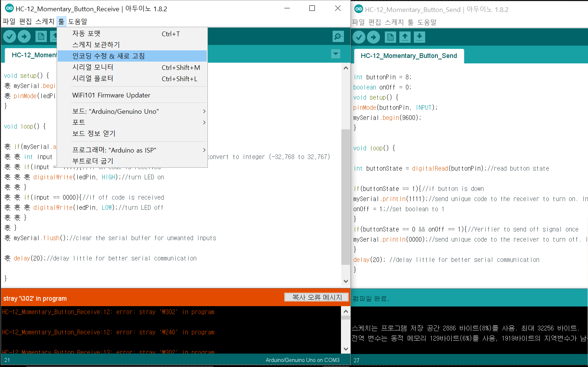Click editor scrollbar up arrow in Receive window
The image size is (588, 367).
point(346,68)
